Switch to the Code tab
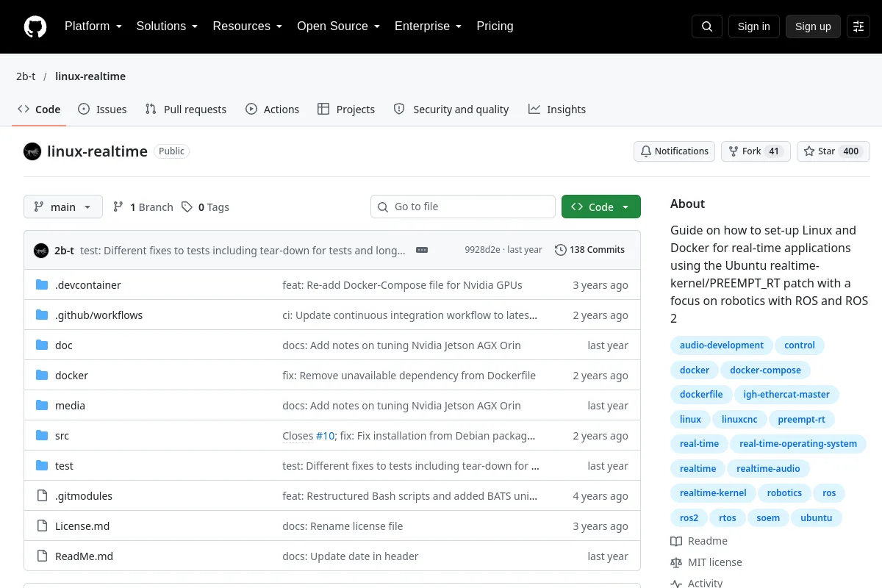Viewport: 882px width, 588px height. pyautogui.click(x=39, y=110)
